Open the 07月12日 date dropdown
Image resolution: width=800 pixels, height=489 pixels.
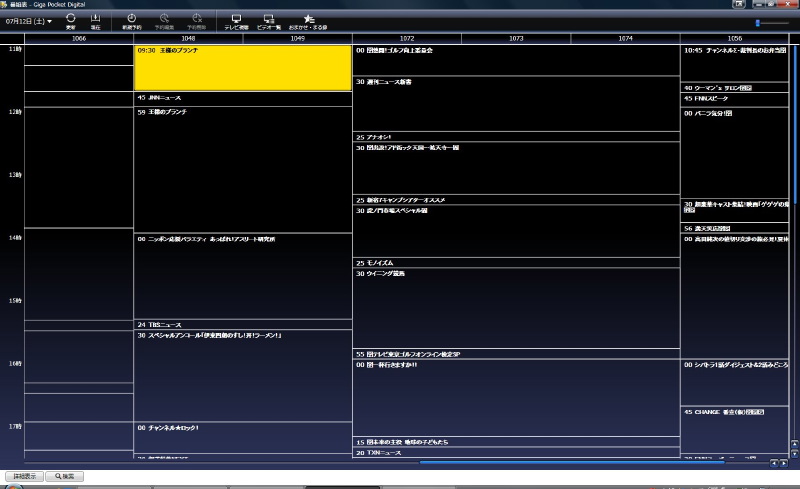coord(28,21)
